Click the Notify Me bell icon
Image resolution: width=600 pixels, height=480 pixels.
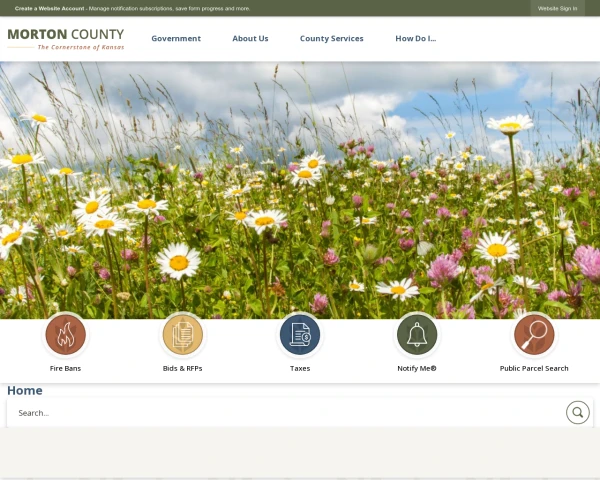pos(417,335)
